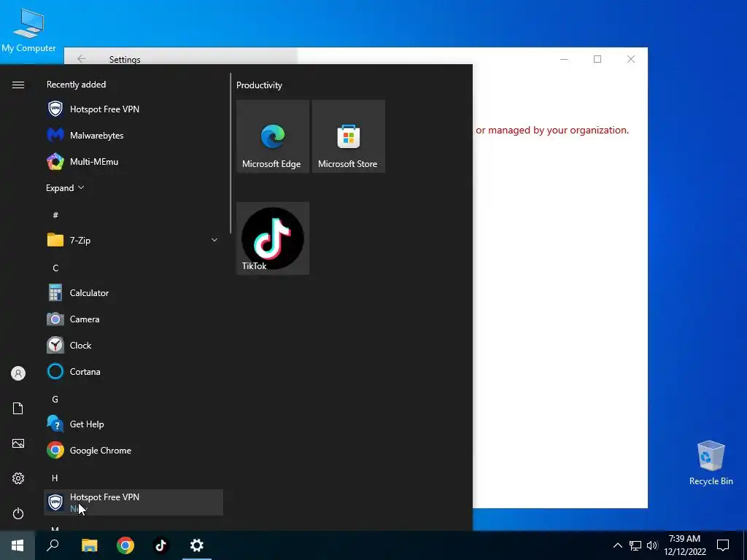
Task: Click the Microsoft Edge tile
Action: coord(273,136)
